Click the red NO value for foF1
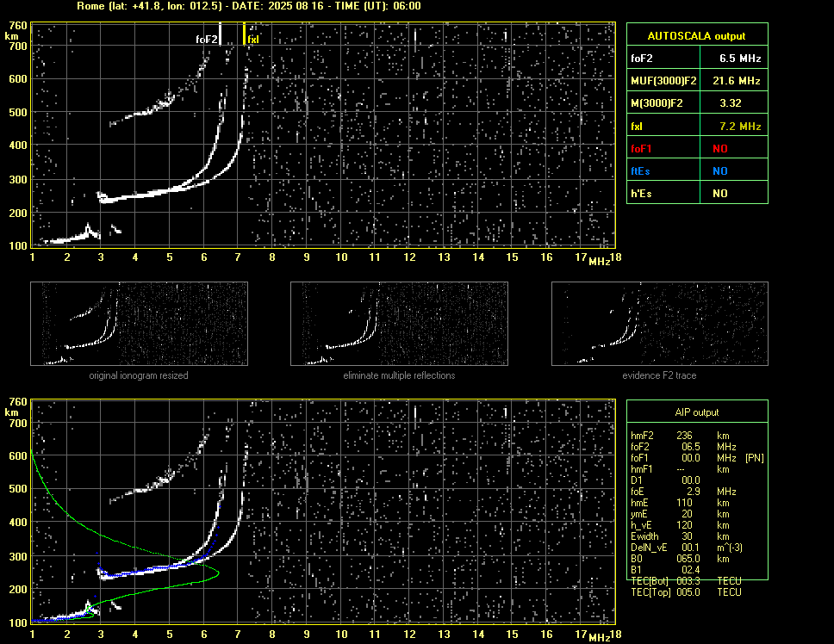The height and width of the screenshot is (644, 834). coord(720,149)
